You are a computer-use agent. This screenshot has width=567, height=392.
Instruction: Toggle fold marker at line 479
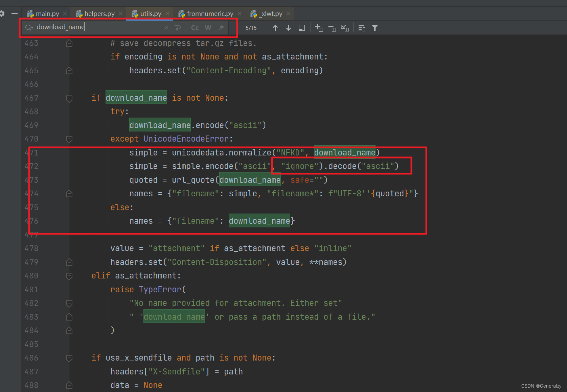(69, 262)
